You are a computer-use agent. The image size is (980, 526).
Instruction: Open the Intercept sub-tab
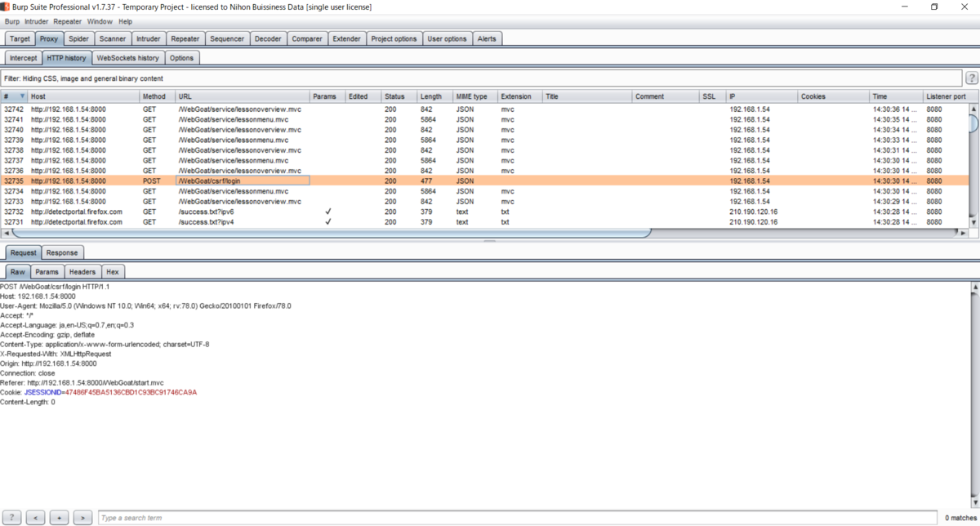(x=23, y=58)
